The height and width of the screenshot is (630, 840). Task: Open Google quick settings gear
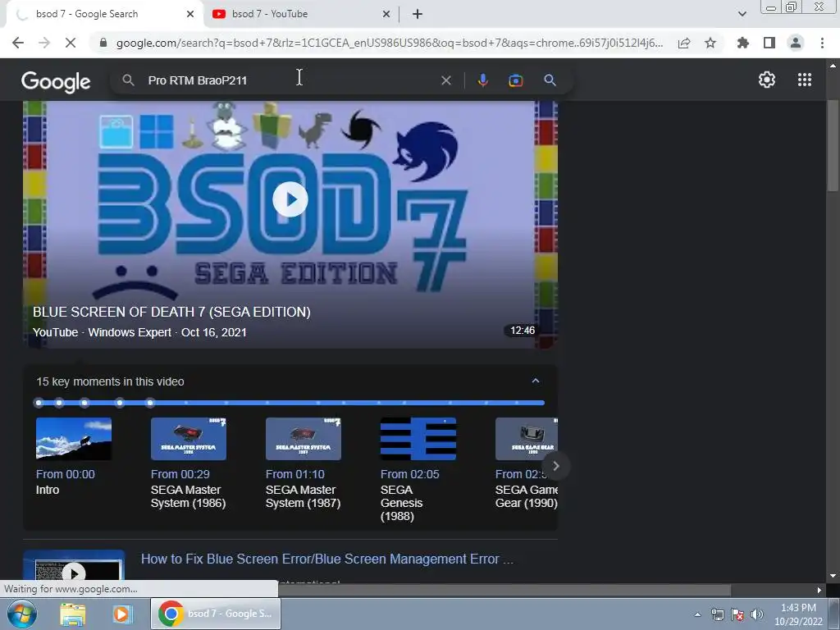tap(767, 80)
